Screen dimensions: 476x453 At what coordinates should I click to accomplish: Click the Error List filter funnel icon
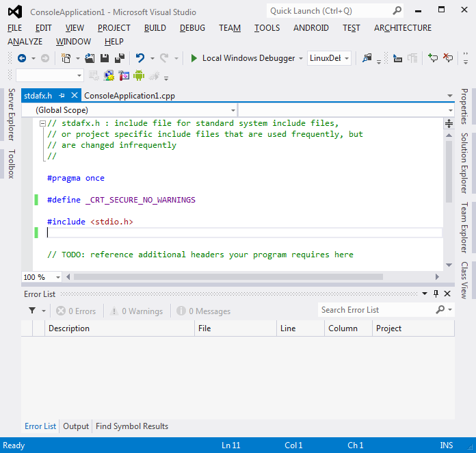[32, 311]
